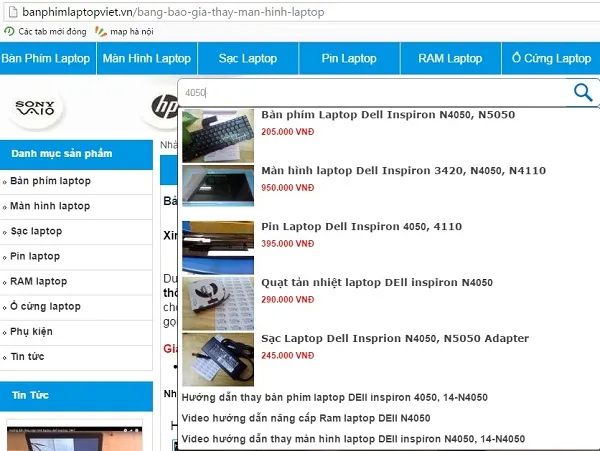Click the 'Tin Tức' blue panel header
The image size is (600, 451).
coord(76,396)
